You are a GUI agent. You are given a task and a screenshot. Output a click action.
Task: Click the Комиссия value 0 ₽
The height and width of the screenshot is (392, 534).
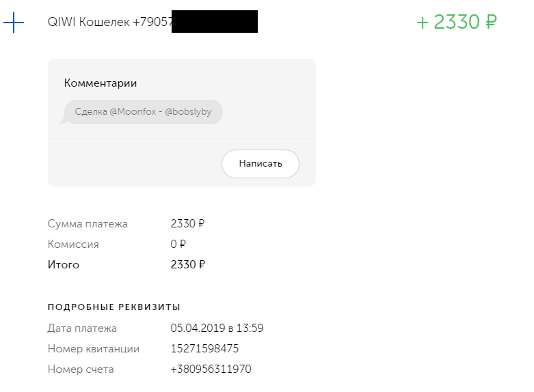(x=178, y=244)
